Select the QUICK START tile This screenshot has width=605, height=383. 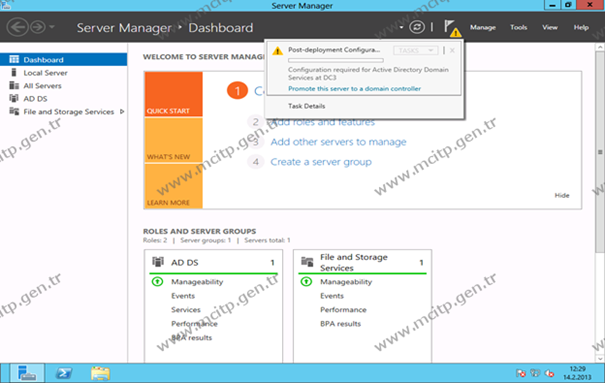[174, 94]
